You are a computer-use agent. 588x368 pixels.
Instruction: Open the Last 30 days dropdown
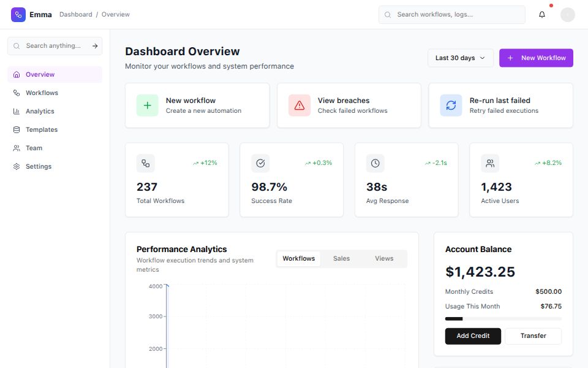coord(460,57)
